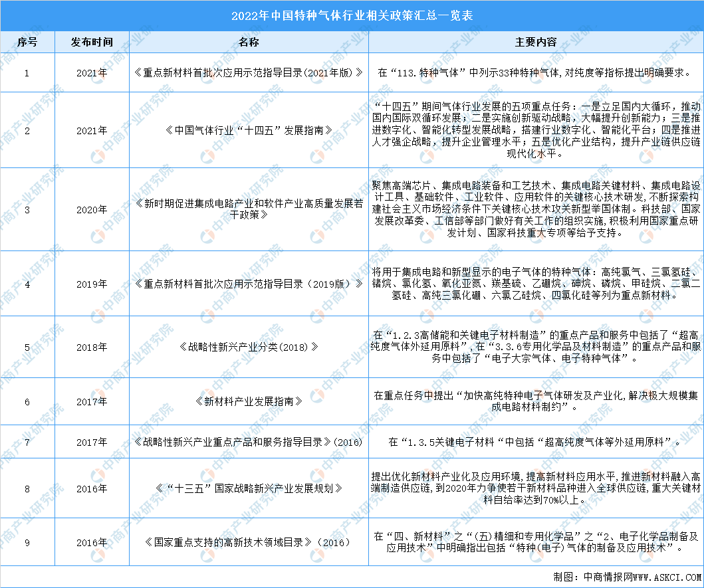Image resolution: width=704 pixels, height=588 pixels.
Task: Click the "2020年" publish date cell
Action: pyautogui.click(x=91, y=209)
